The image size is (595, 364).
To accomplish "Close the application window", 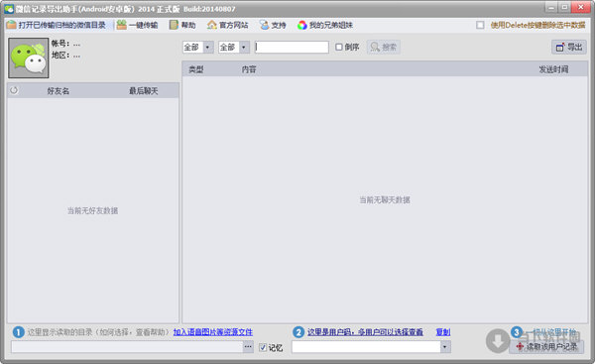I will click(x=580, y=7).
